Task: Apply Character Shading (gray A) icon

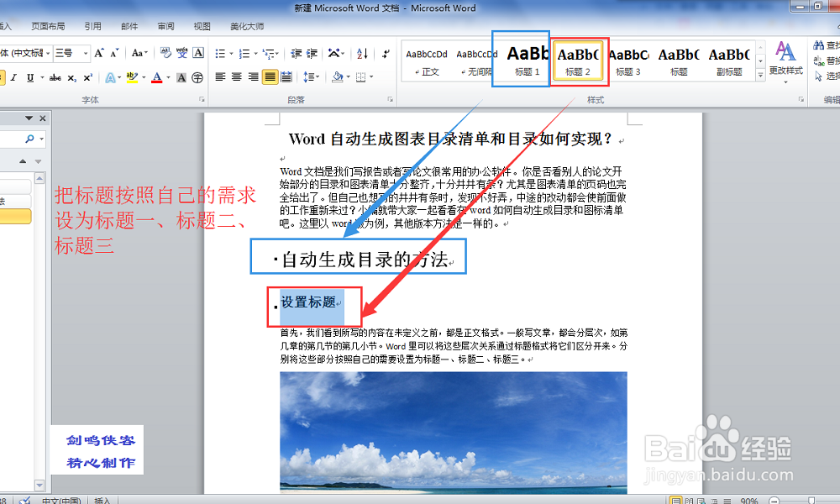Action: click(181, 77)
